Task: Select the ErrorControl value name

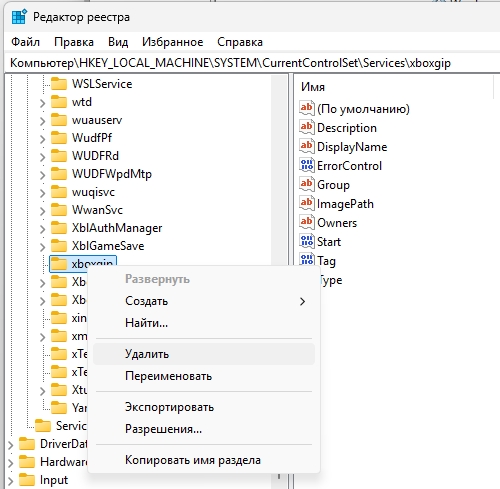Action: pyautogui.click(x=349, y=166)
